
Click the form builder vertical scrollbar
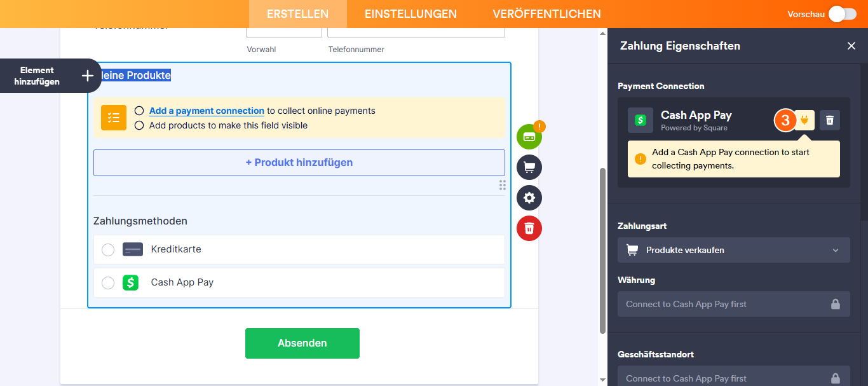(602, 250)
